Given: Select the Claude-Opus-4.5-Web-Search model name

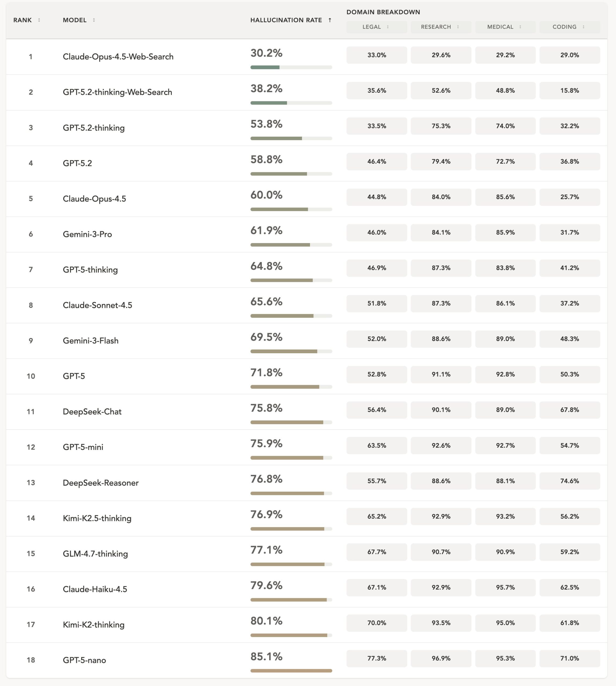Looking at the screenshot, I should pos(118,57).
